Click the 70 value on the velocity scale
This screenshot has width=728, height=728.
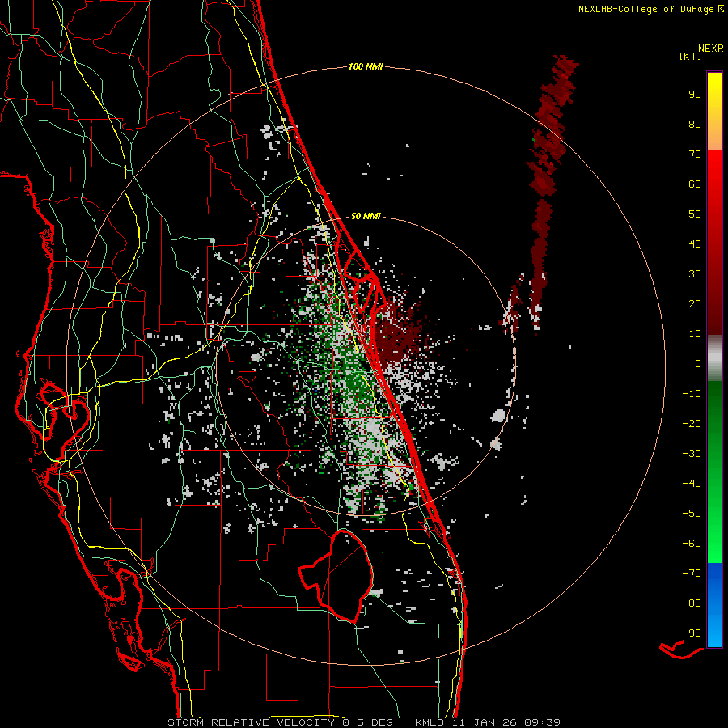point(695,154)
